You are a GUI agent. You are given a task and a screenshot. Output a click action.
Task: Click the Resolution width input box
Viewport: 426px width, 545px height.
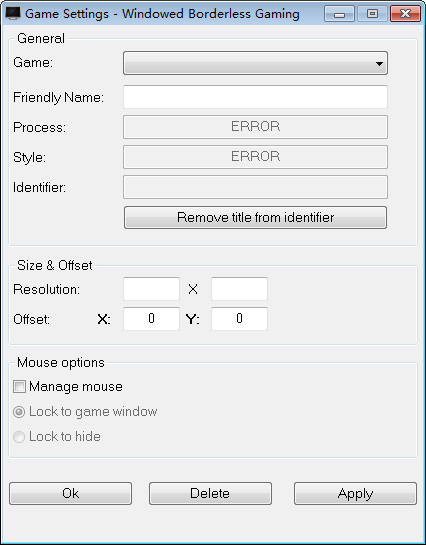[x=151, y=288]
